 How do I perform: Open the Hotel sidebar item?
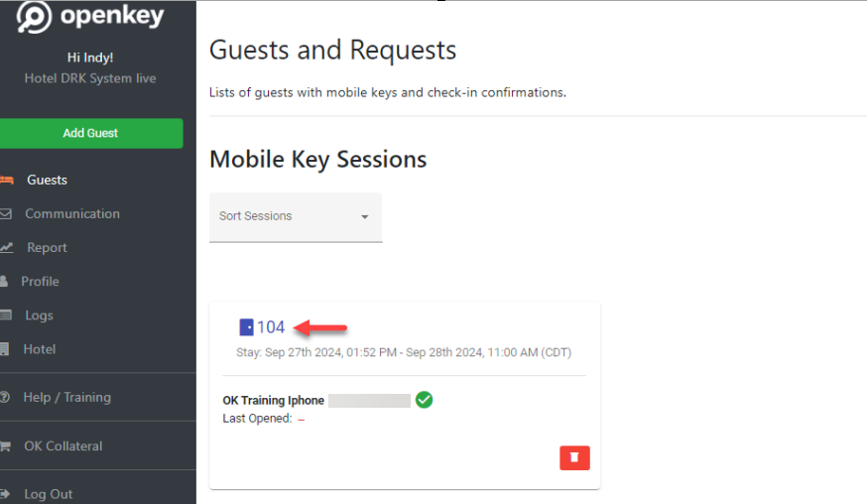[40, 349]
